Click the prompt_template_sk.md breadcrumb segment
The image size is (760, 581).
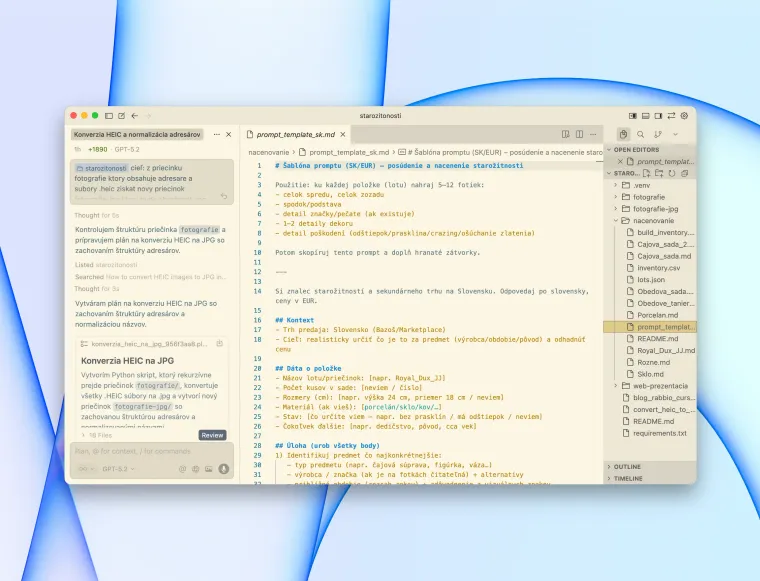[344, 152]
